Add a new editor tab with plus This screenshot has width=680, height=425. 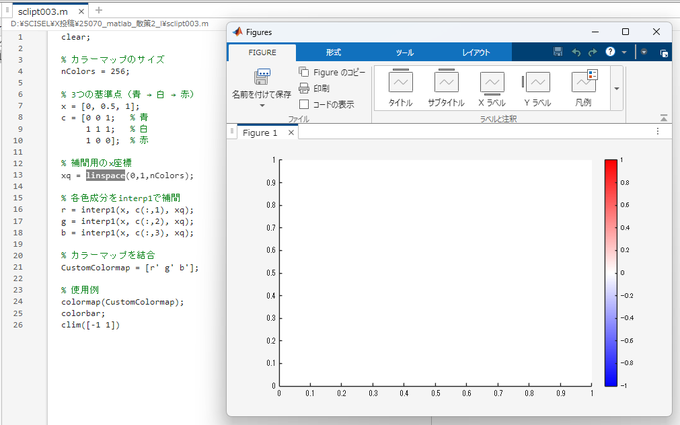point(98,10)
